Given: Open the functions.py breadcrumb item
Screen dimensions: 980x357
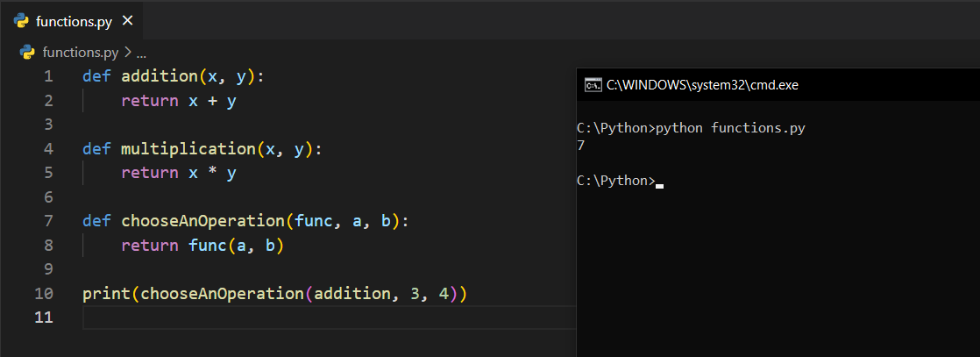Looking at the screenshot, I should pyautogui.click(x=80, y=52).
